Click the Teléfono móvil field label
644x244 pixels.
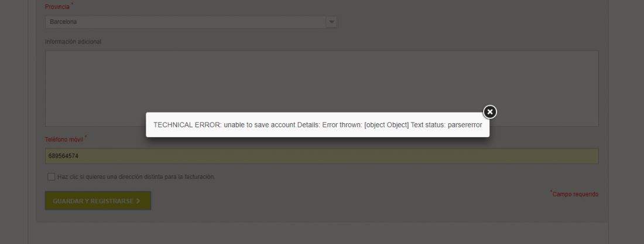64,140
